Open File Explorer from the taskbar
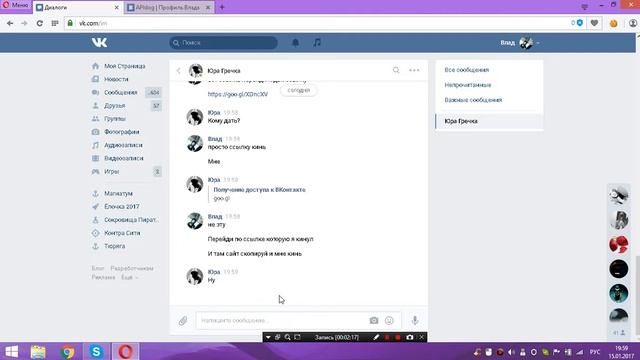640x360 pixels. click(x=38, y=351)
